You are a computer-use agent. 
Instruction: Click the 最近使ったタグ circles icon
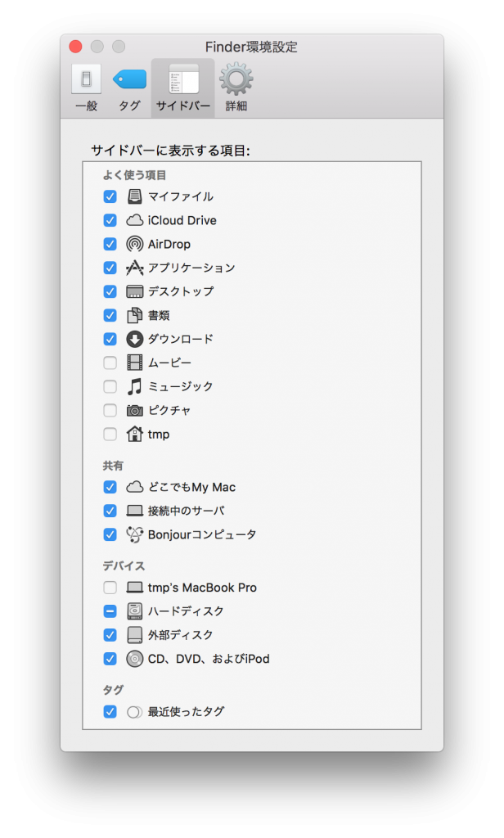[x=135, y=712]
